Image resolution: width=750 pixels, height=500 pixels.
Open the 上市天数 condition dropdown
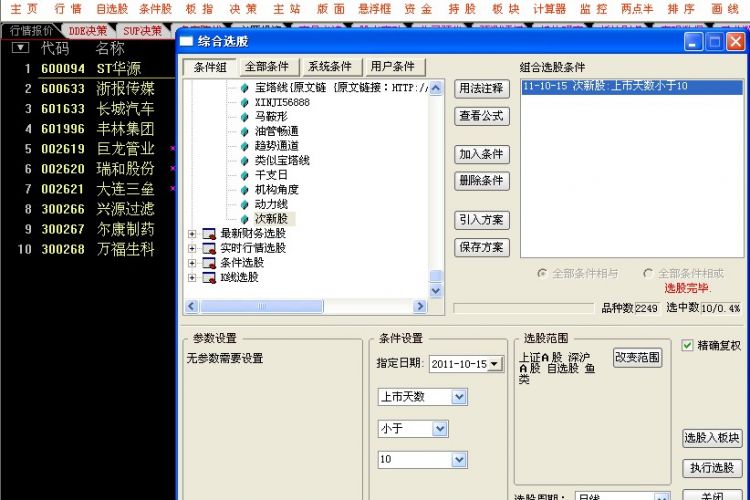click(459, 397)
